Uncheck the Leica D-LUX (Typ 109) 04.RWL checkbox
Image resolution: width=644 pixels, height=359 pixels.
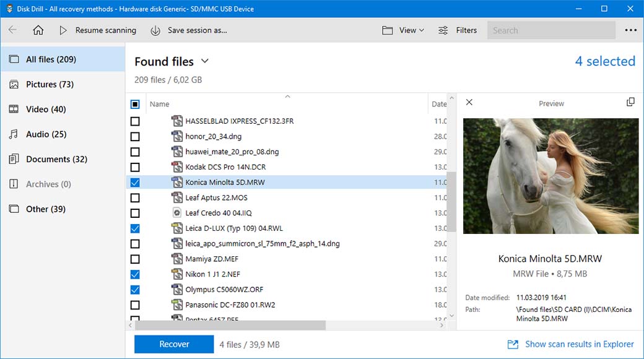135,229
